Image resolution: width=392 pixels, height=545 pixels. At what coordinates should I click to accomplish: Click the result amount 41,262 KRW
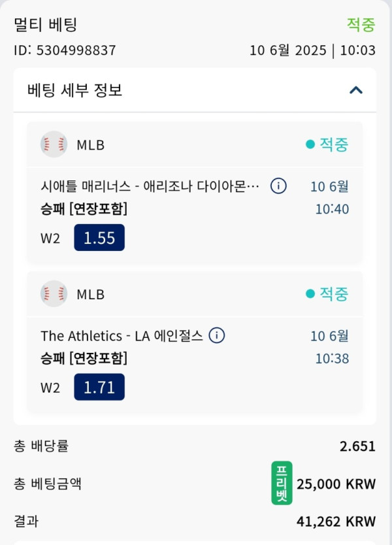(336, 521)
